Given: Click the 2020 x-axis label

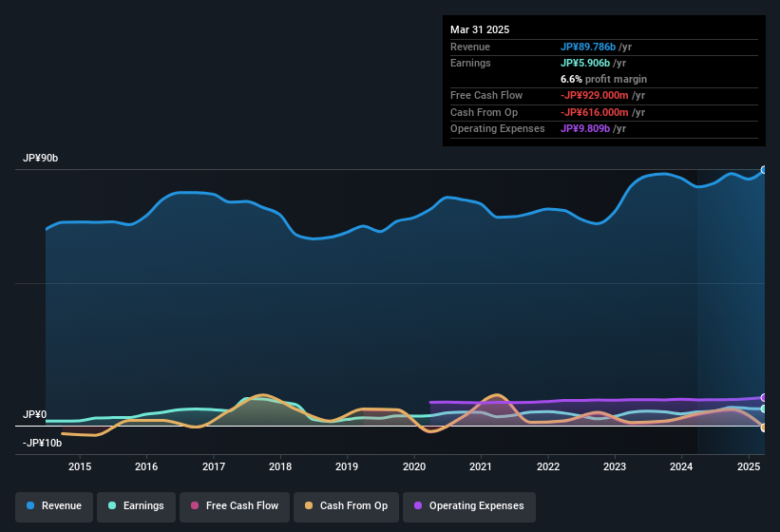Looking at the screenshot, I should pos(414,466).
